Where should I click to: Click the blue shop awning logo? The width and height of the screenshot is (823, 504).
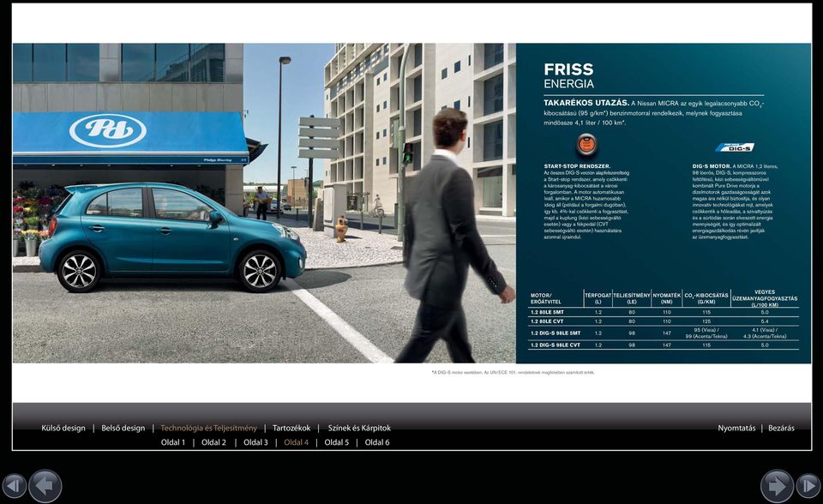108,131
